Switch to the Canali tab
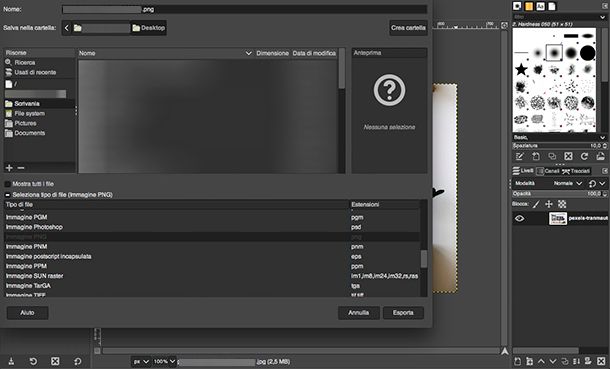Screen dimensions: 610x369 pyautogui.click(x=548, y=171)
